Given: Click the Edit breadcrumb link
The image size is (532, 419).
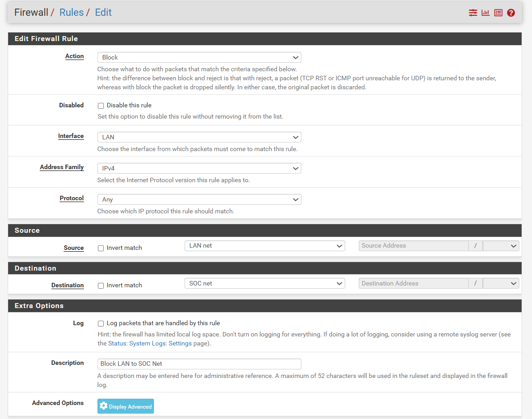Looking at the screenshot, I should click(103, 13).
